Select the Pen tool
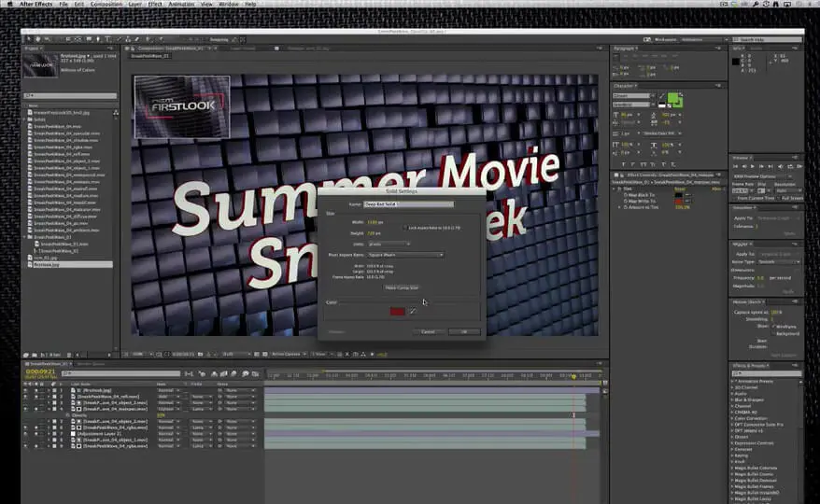820x504 pixels. (x=98, y=39)
